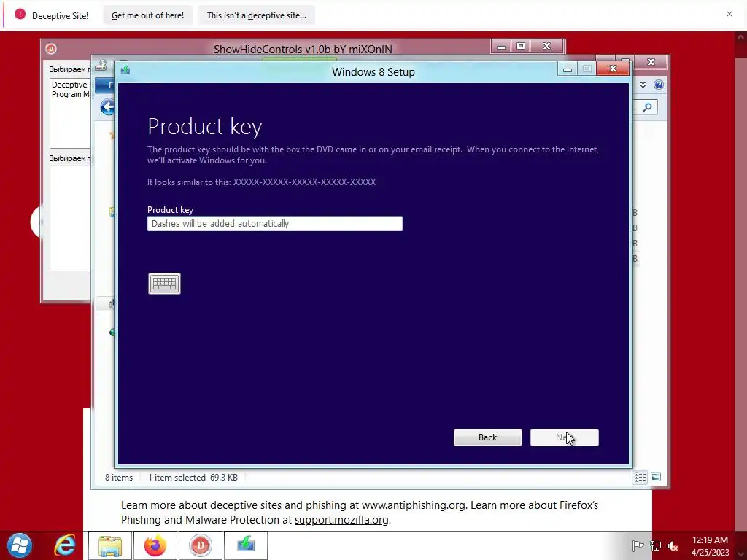This screenshot has width=747, height=560.
Task: Click the ShowHideControls title bar icon
Action: (51, 49)
